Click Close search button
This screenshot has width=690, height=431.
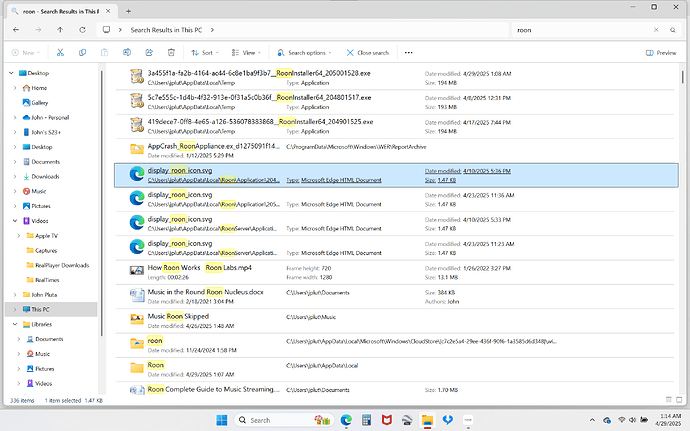[368, 52]
